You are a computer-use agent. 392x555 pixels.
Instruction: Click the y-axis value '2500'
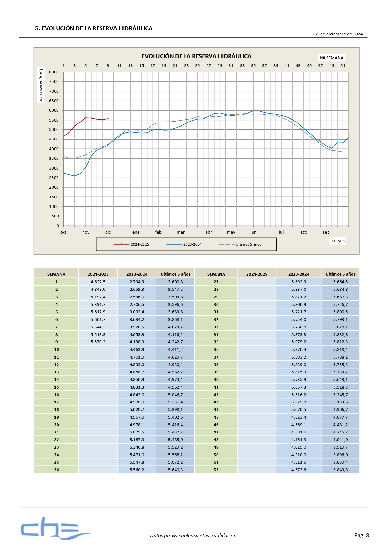tap(54, 178)
